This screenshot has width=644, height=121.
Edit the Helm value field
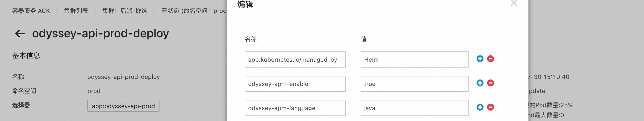click(x=415, y=59)
